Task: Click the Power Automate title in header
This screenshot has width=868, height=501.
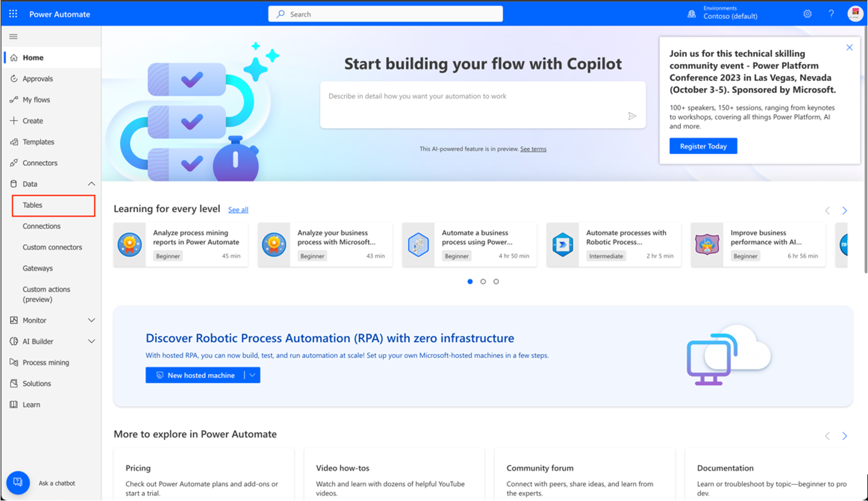Action: [x=60, y=14]
